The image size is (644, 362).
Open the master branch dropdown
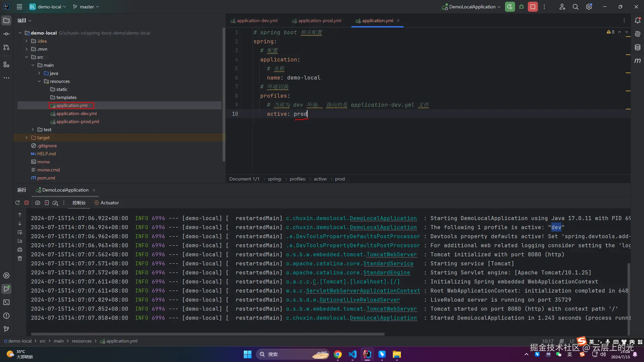pos(86,7)
